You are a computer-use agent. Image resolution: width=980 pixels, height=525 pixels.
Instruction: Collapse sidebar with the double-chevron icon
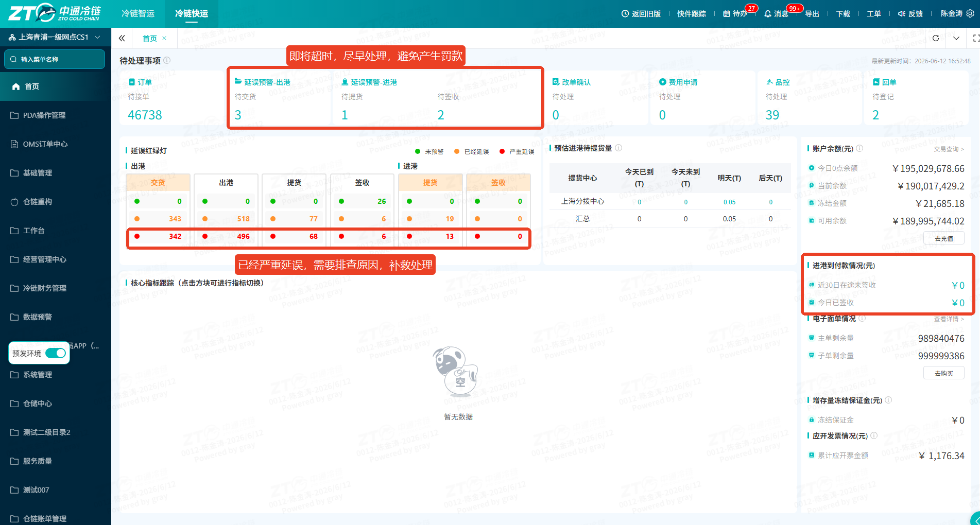(122, 38)
